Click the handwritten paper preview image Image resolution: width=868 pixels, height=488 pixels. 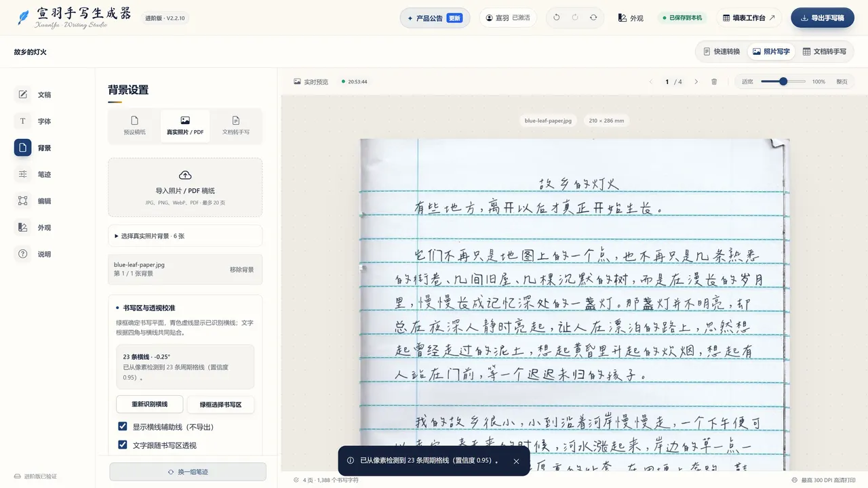[575, 305]
